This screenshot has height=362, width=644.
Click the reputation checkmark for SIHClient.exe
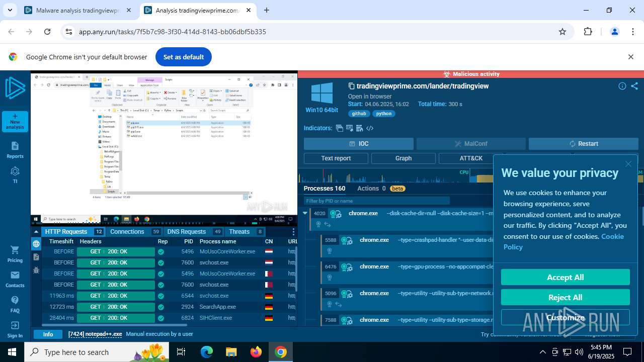point(161,318)
